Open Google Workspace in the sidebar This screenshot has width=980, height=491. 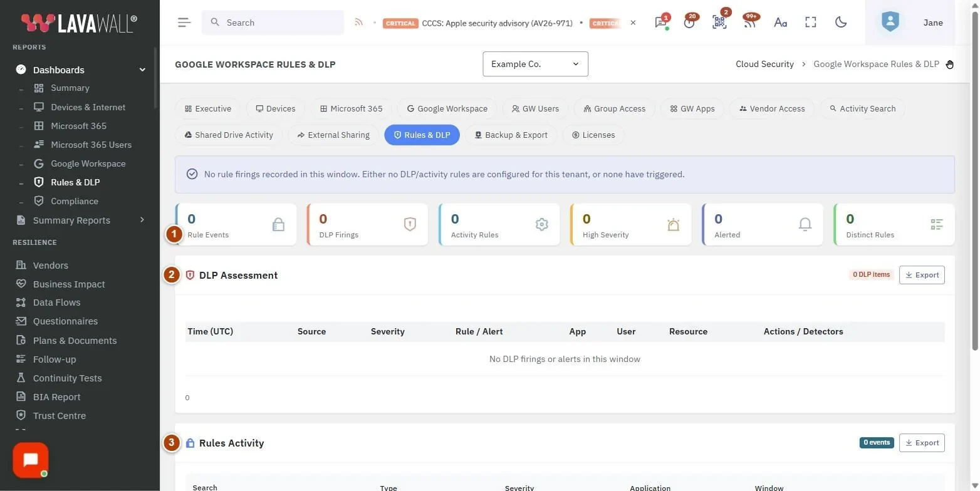click(88, 163)
